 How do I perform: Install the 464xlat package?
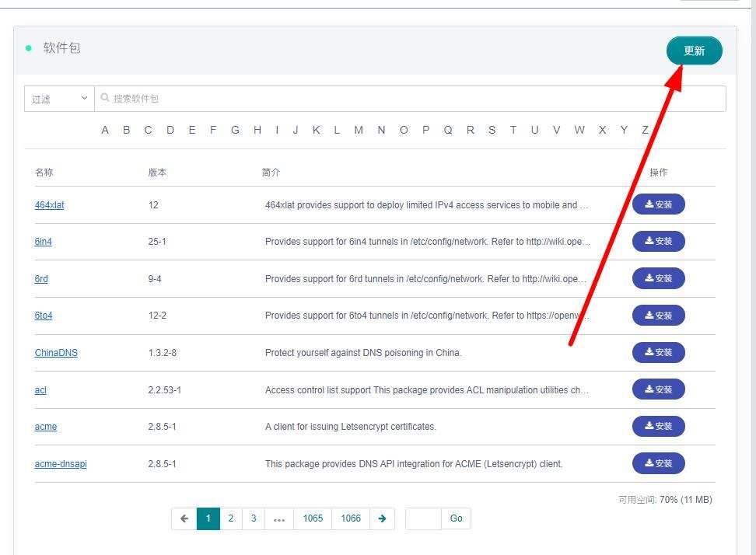coord(659,204)
